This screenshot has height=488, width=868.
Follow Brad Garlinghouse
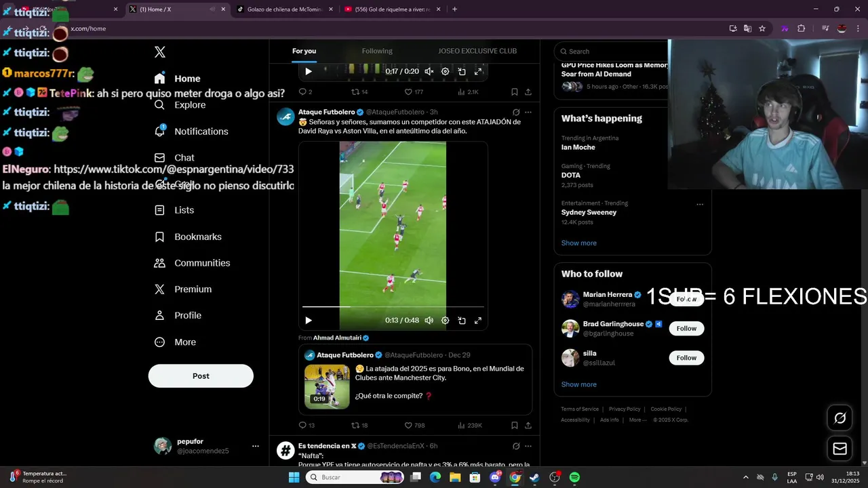(x=686, y=329)
